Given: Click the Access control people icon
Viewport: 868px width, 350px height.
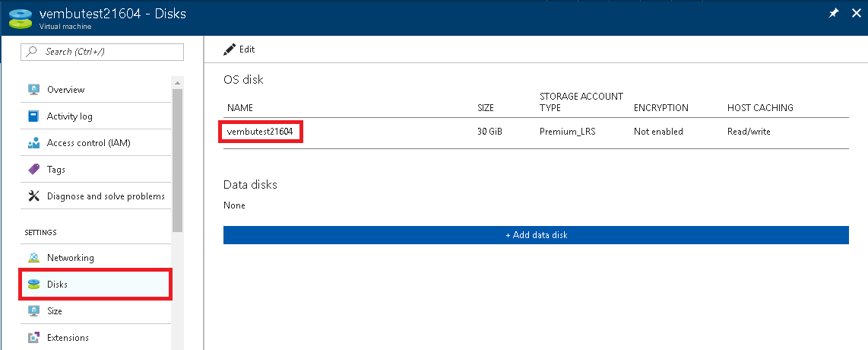Looking at the screenshot, I should click(x=33, y=143).
